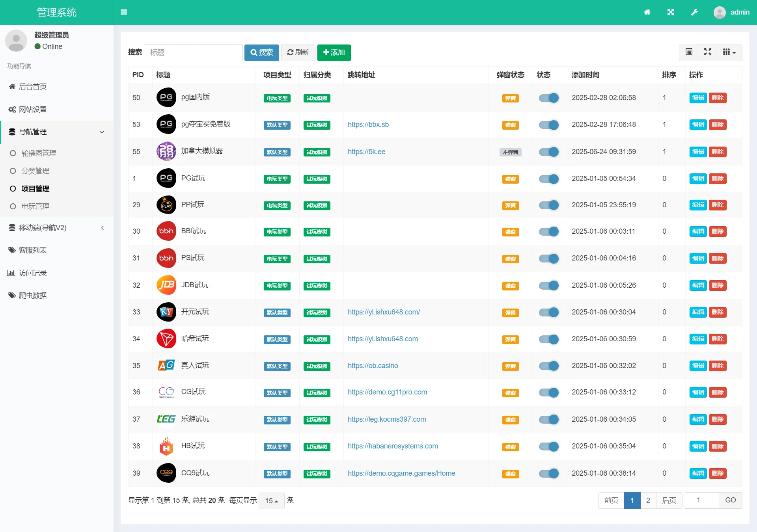Go to 电玩管理 sidebar item
This screenshot has width=757, height=532.
pos(35,206)
